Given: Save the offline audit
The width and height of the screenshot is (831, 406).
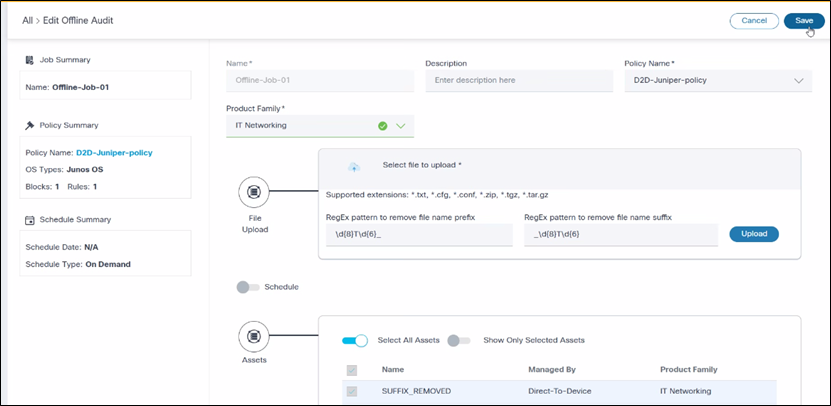Looking at the screenshot, I should [804, 20].
